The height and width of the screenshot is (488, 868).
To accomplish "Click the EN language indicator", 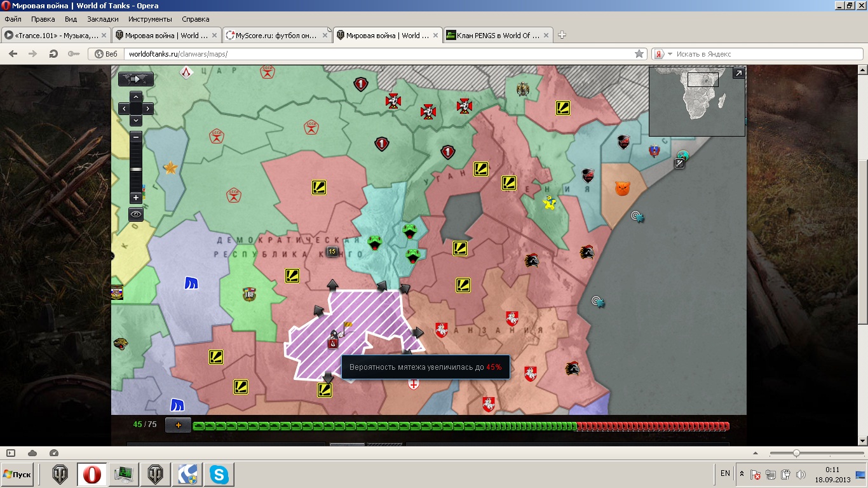I will (725, 473).
